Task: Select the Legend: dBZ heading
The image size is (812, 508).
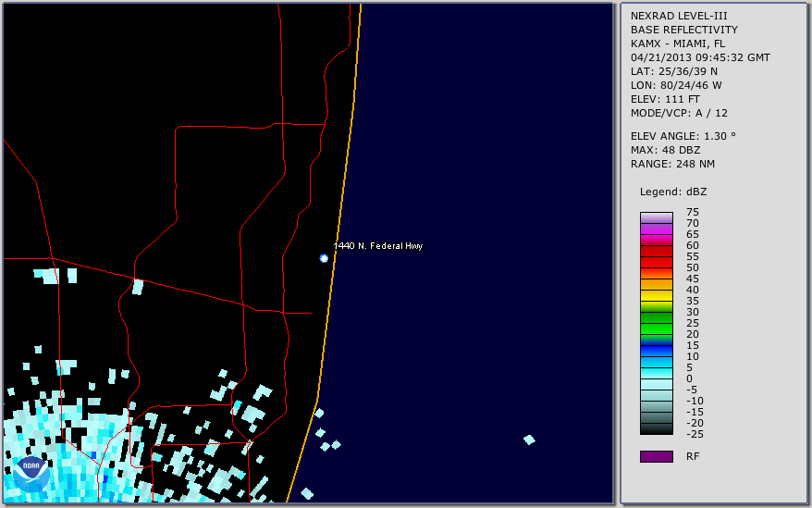Action: point(673,192)
